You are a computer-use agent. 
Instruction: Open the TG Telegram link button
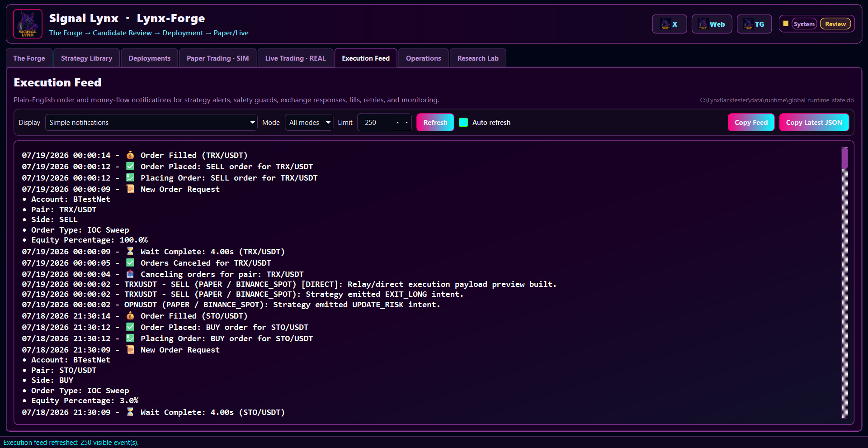point(754,24)
